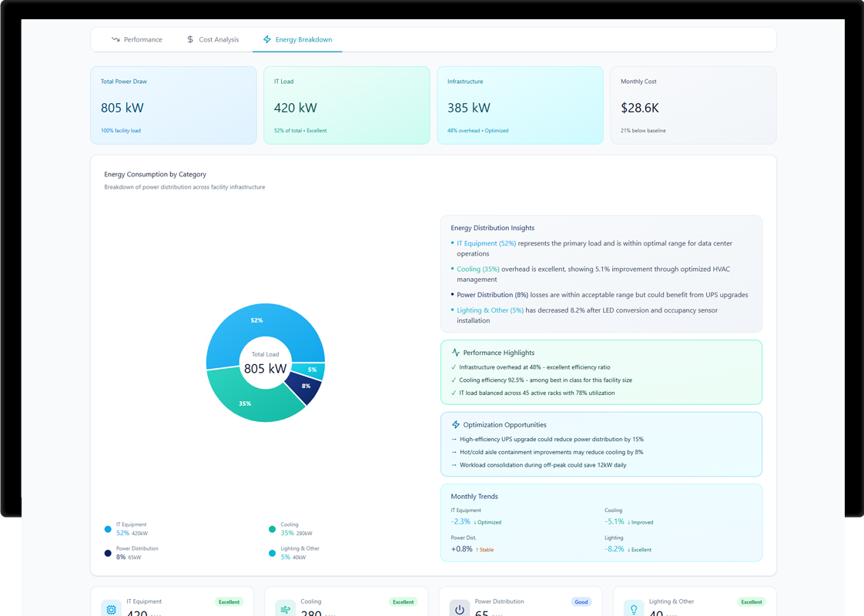Click the bolt icon beside Optimization Opportunities
Screen dimensions: 864x616
pos(456,424)
